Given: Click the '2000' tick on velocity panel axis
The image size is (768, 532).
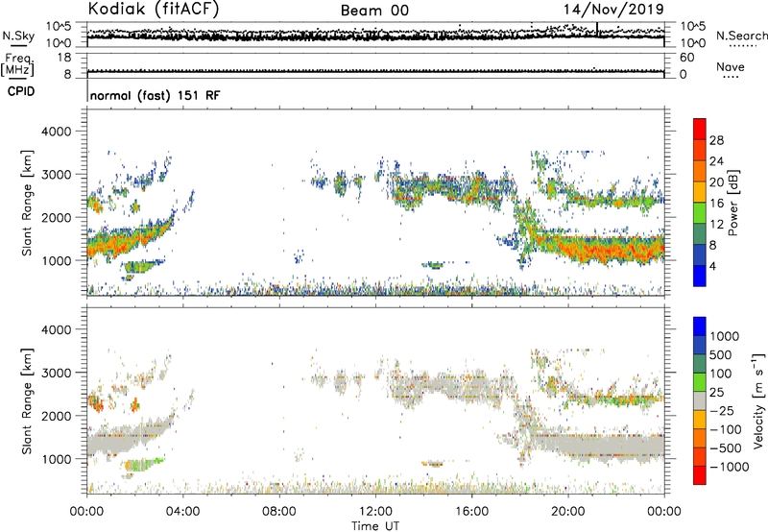Looking at the screenshot, I should (x=56, y=416).
